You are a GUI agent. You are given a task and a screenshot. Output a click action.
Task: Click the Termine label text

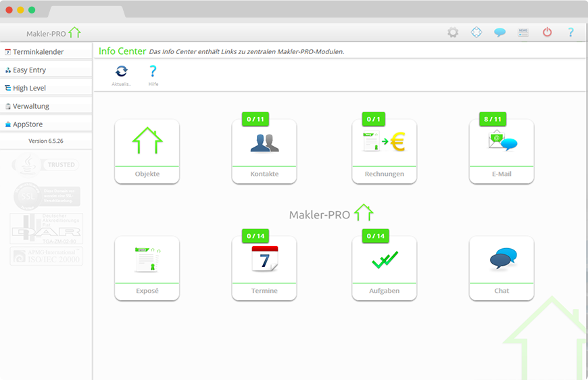click(264, 291)
